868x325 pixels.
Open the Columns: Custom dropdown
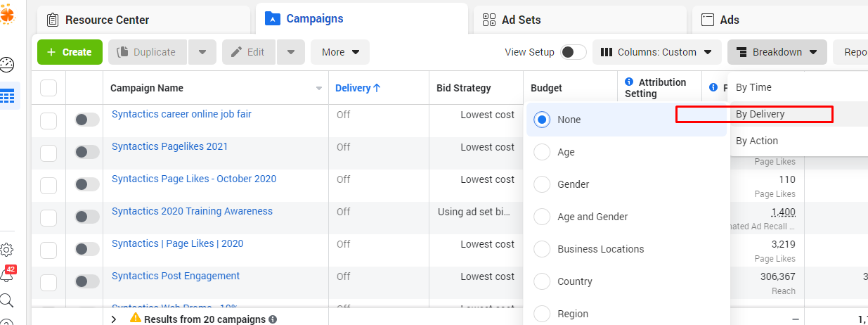tap(657, 52)
